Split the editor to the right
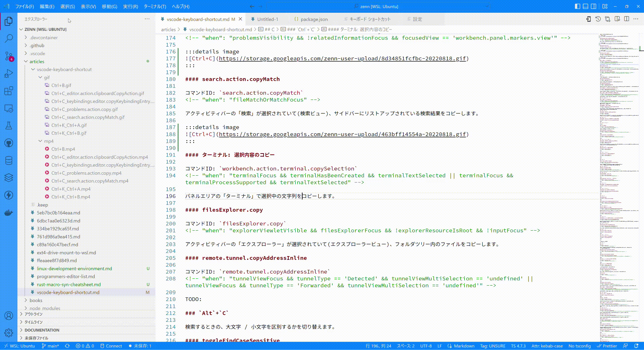Image resolution: width=644 pixels, height=350 pixels. click(x=627, y=19)
